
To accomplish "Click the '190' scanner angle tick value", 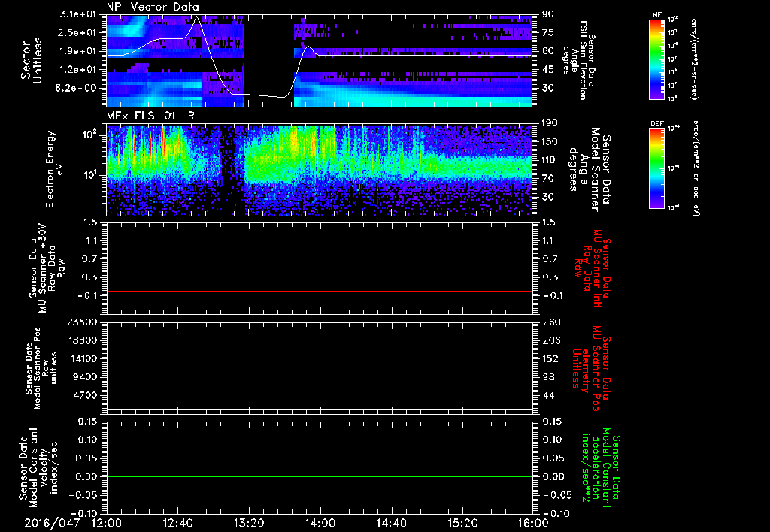I will [550, 123].
